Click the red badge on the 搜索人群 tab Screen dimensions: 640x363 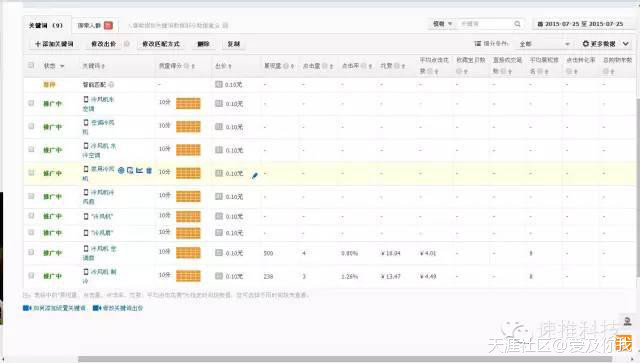point(108,25)
